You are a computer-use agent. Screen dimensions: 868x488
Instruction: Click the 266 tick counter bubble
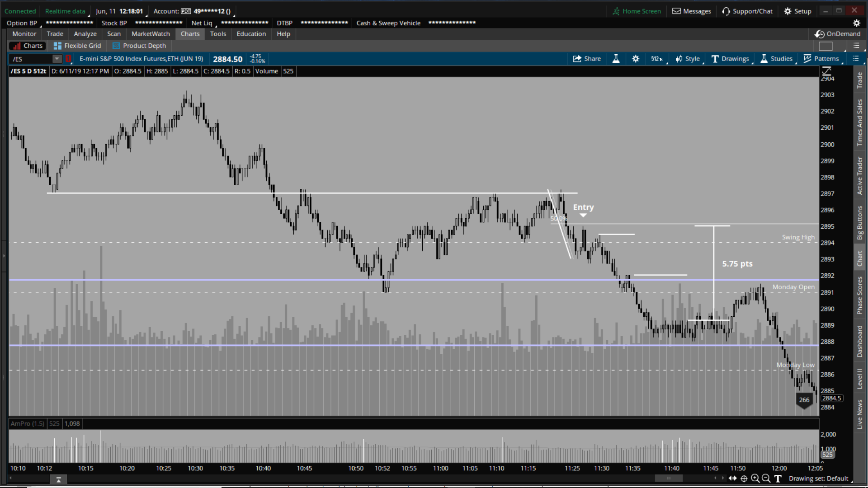[804, 400]
